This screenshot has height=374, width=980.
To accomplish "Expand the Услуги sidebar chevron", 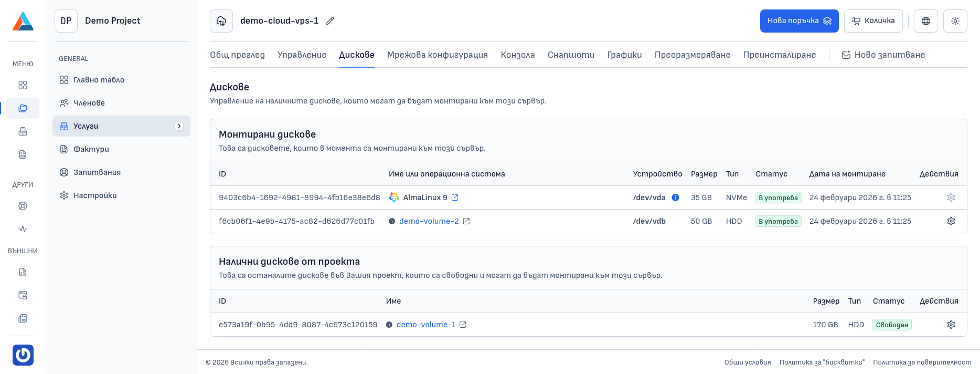I will tap(179, 126).
